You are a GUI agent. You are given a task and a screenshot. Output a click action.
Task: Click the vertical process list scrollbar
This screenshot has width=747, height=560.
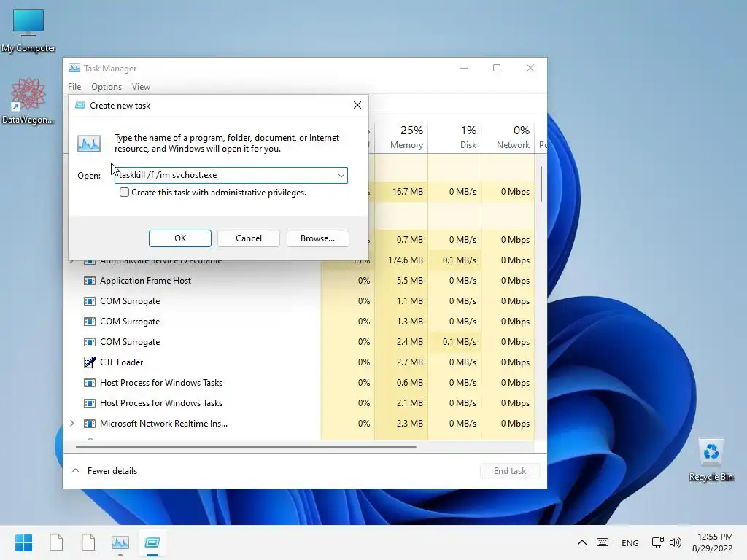(541, 184)
